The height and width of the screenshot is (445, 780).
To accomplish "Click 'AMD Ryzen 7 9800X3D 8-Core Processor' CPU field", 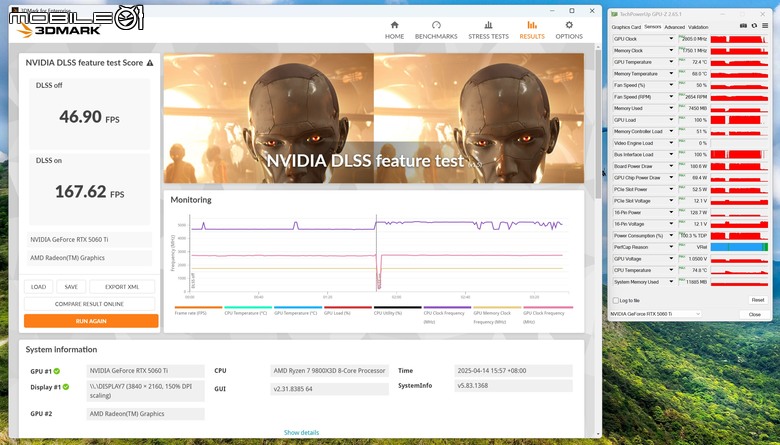I will (329, 371).
